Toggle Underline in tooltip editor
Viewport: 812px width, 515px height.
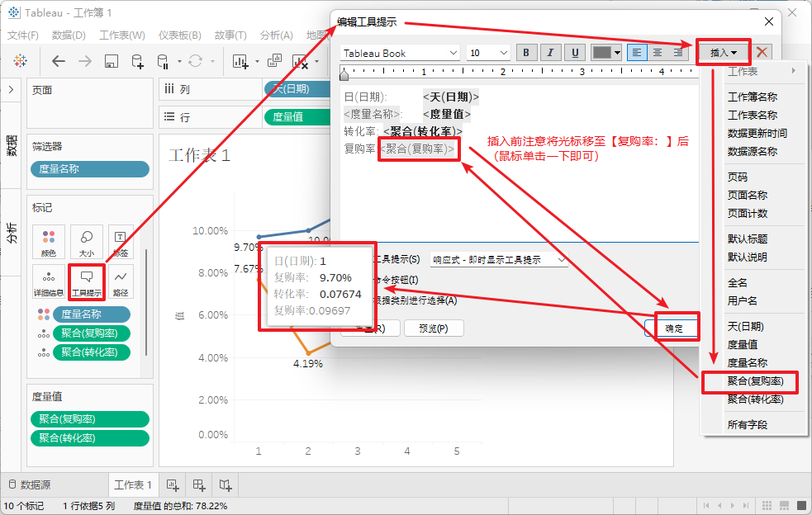coord(575,52)
